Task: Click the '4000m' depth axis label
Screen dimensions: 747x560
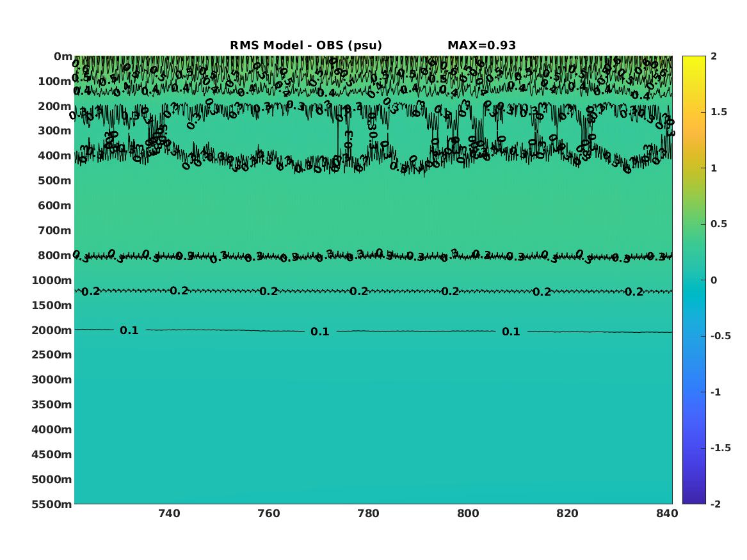Action: tap(52, 429)
